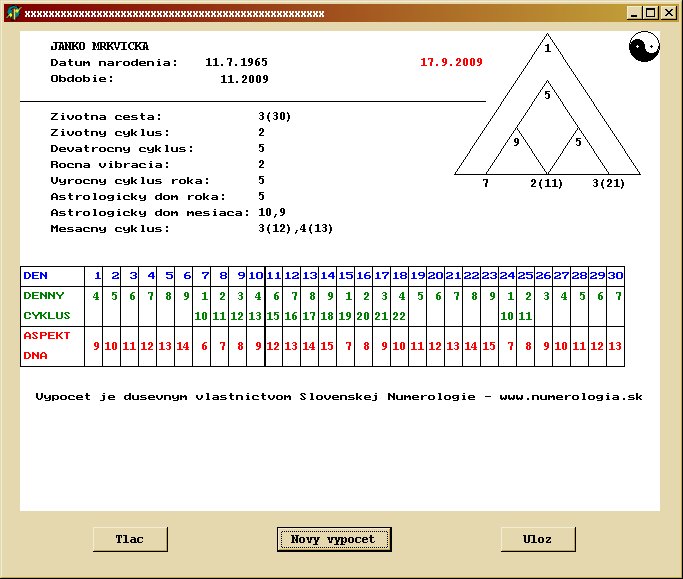Click number 9 inside the triangle
The width and height of the screenshot is (683, 579).
click(516, 142)
